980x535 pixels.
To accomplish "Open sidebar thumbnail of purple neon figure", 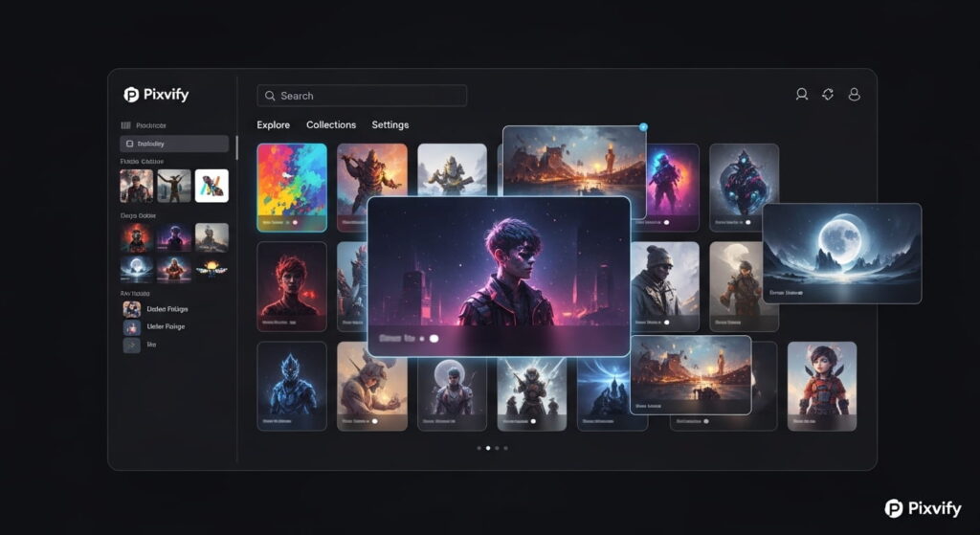I will click(174, 237).
